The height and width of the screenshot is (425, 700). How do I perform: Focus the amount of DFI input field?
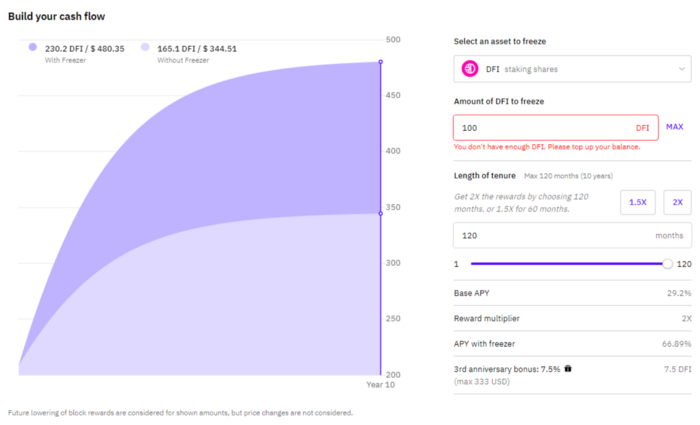[x=556, y=128]
